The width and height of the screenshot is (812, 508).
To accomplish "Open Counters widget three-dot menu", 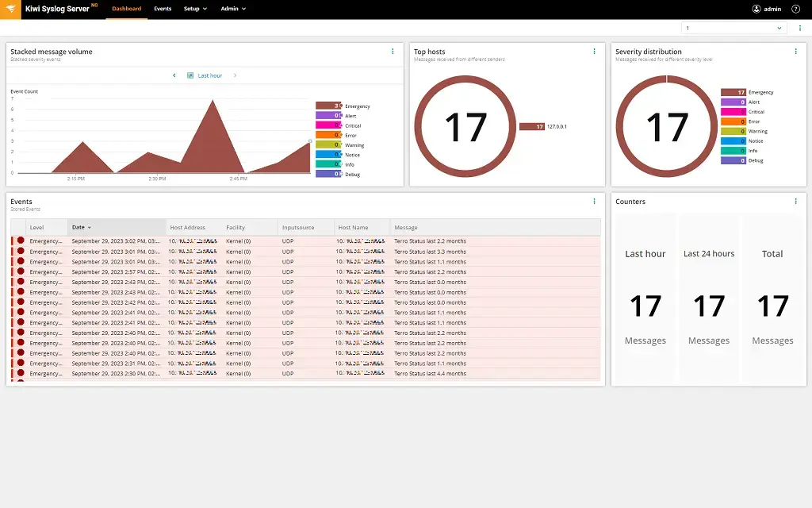I will click(796, 202).
